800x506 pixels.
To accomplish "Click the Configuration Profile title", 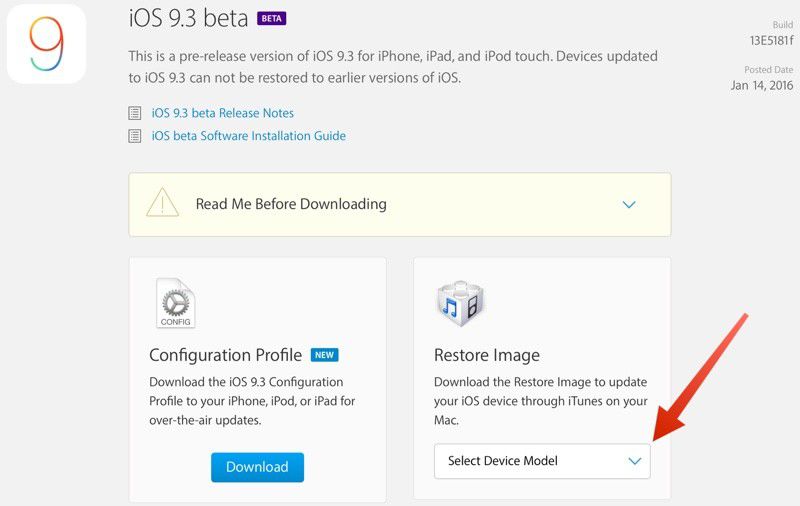I will (226, 355).
